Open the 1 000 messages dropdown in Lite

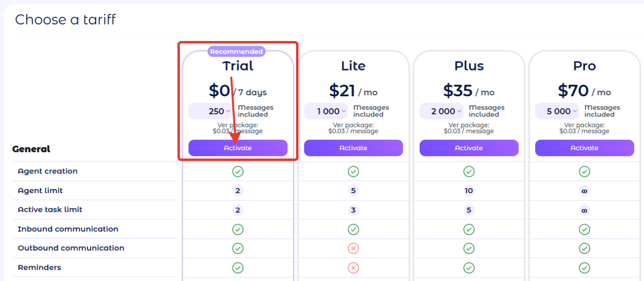coord(326,111)
